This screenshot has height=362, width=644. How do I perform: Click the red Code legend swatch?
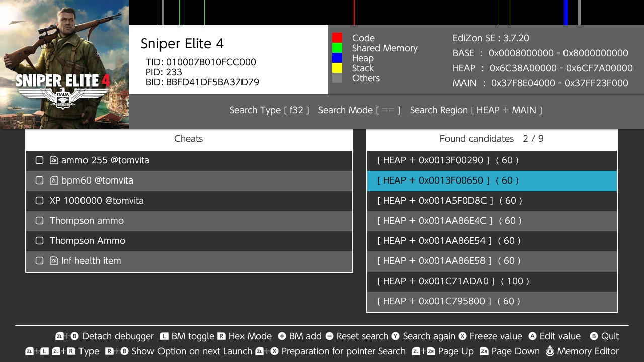(337, 38)
